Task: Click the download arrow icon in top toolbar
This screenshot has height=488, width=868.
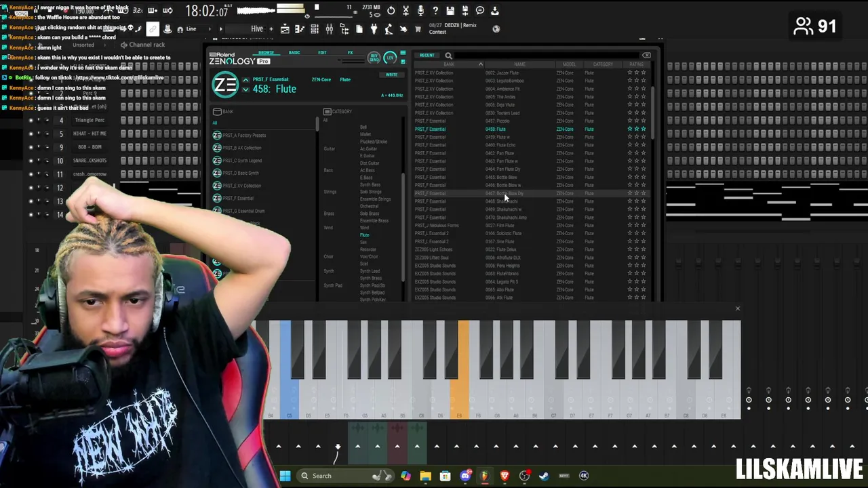Action: click(x=495, y=11)
